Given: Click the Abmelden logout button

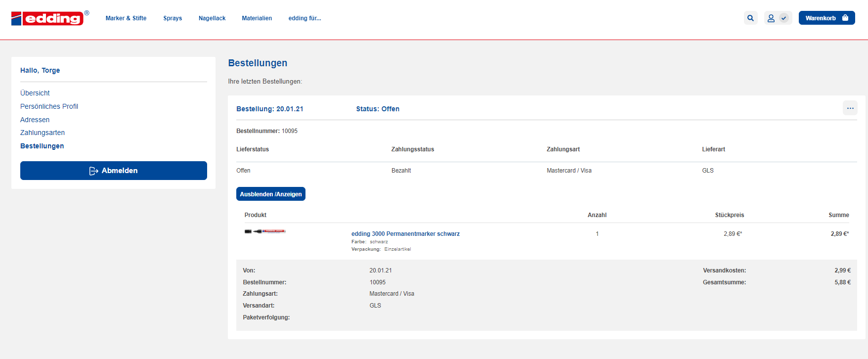Looking at the screenshot, I should 114,171.
